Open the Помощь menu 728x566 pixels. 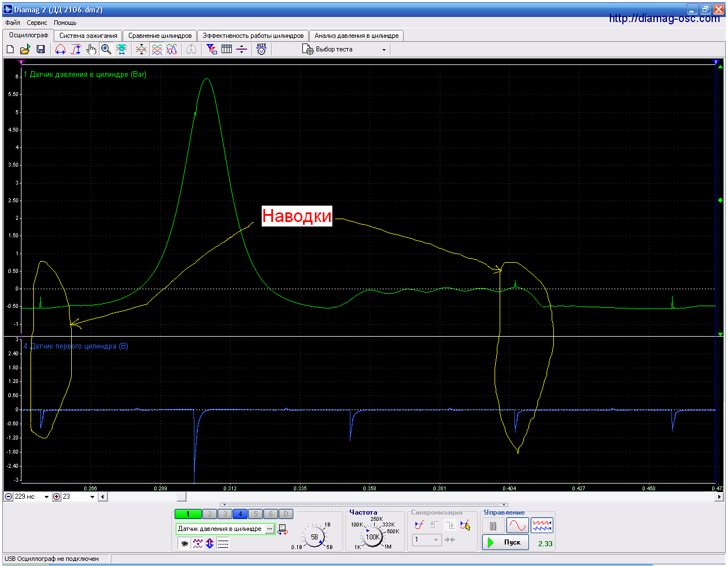(65, 23)
